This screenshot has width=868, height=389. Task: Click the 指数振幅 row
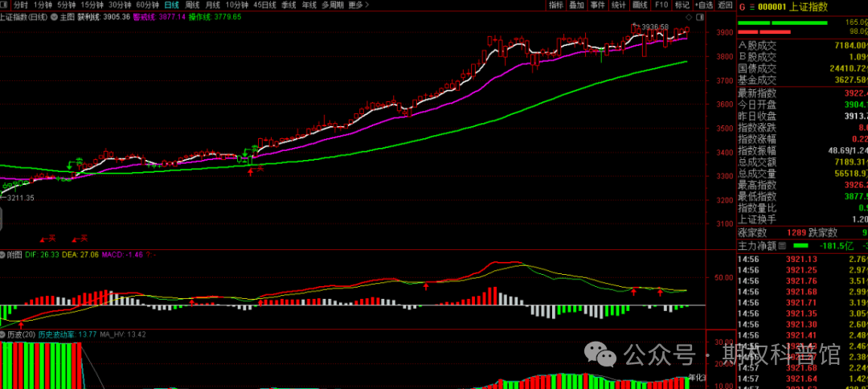tap(802, 150)
